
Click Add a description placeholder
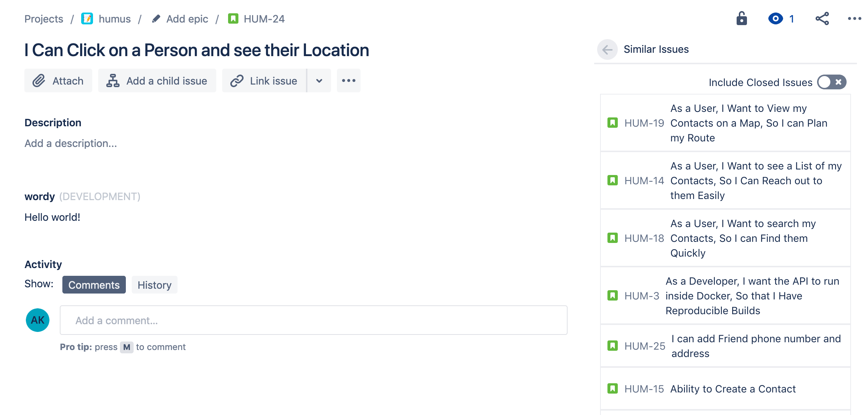click(71, 143)
